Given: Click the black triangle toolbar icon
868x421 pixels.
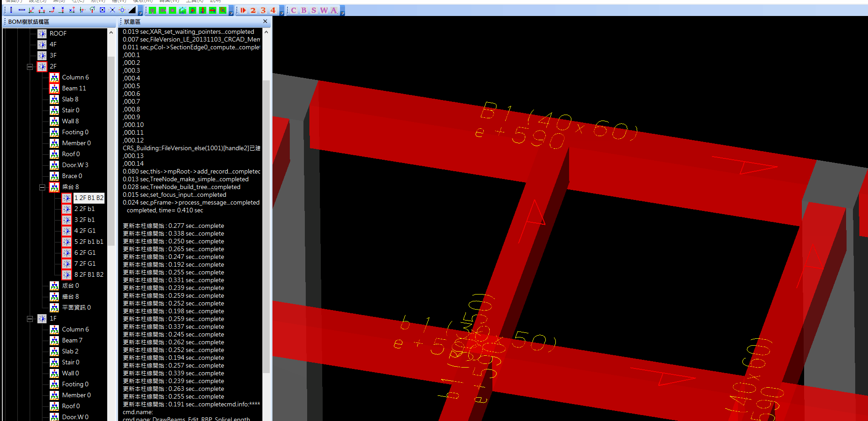Looking at the screenshot, I should pyautogui.click(x=132, y=10).
